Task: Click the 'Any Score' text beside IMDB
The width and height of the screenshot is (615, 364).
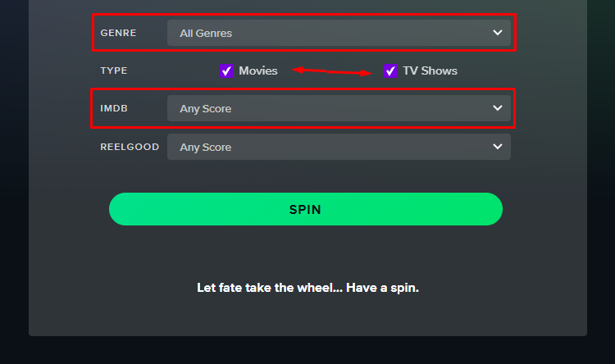Action: (206, 109)
